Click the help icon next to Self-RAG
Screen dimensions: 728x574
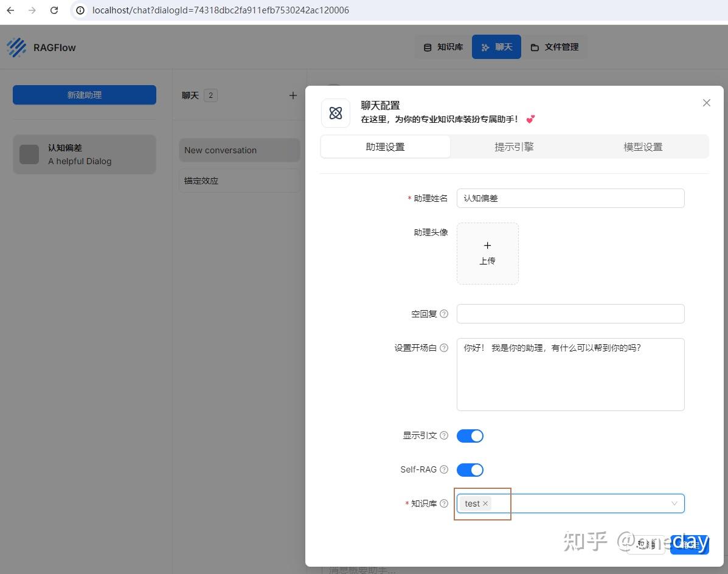(x=443, y=469)
